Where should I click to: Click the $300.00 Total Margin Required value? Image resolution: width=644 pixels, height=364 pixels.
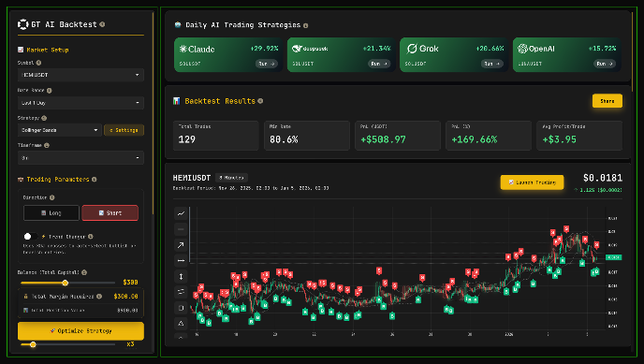125,297
